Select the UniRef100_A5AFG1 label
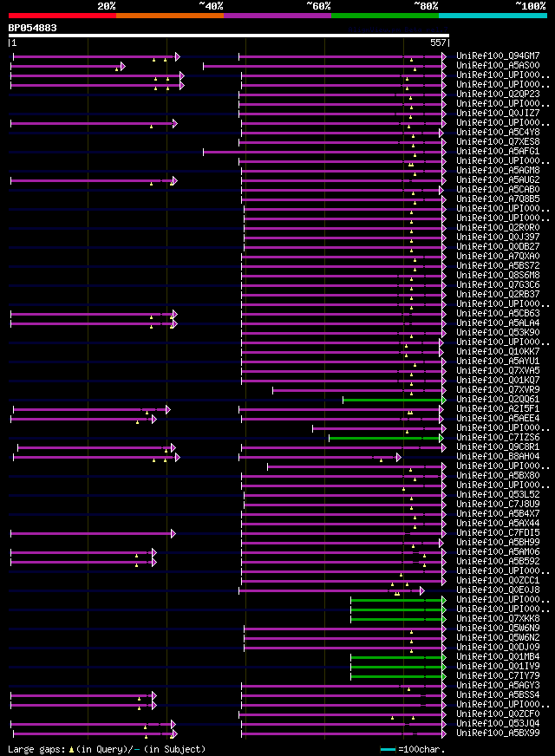Image resolution: width=555 pixels, height=756 pixels. [498, 151]
